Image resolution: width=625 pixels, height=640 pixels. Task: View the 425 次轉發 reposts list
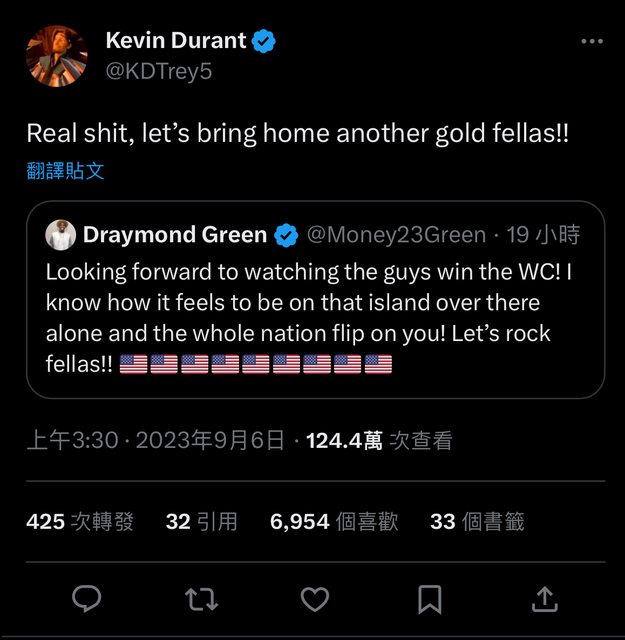80,522
